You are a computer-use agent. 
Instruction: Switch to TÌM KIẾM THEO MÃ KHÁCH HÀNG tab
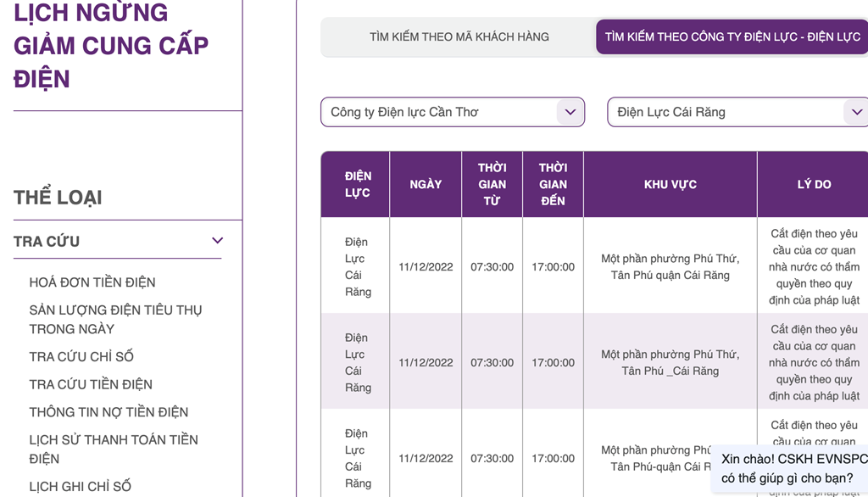tap(459, 37)
